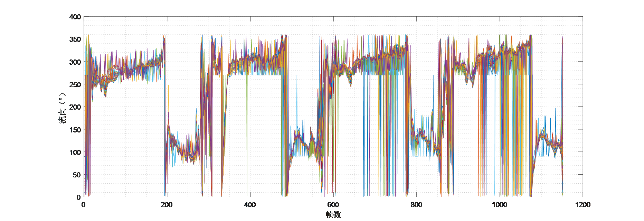Click x-axis tick label 1200

coord(583,205)
